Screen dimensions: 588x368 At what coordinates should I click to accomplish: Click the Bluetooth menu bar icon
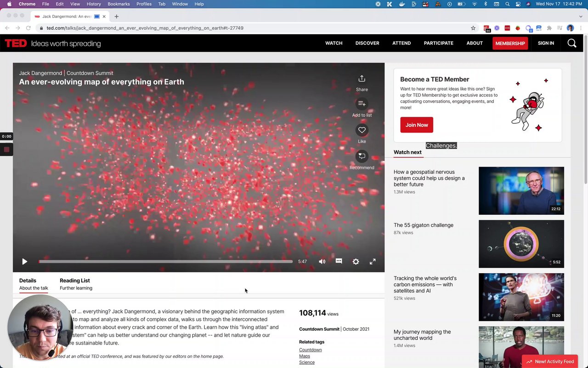486,4
